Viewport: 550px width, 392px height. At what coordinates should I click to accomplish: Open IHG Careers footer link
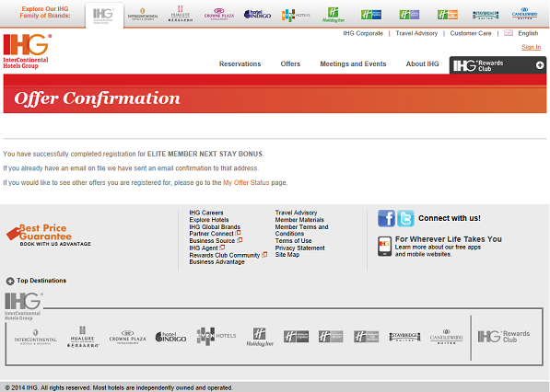tap(206, 213)
